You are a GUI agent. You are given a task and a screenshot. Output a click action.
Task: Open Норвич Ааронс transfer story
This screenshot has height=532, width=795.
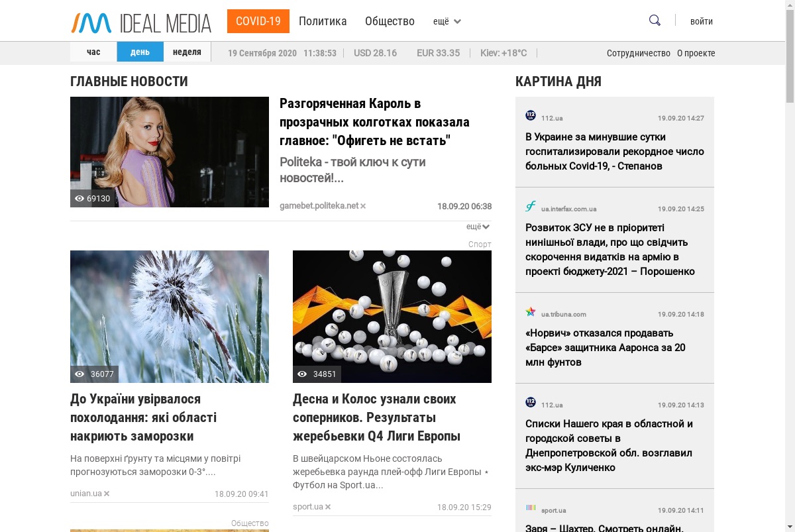tap(606, 347)
